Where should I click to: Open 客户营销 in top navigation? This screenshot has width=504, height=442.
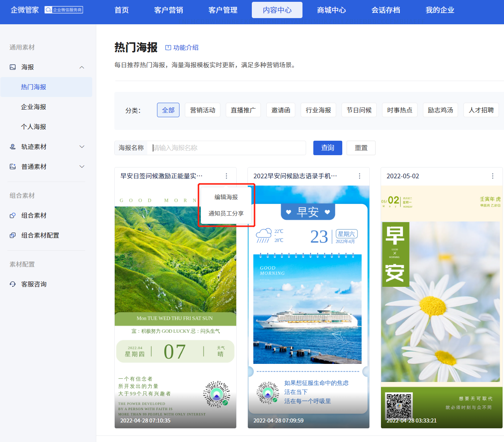coord(169,10)
